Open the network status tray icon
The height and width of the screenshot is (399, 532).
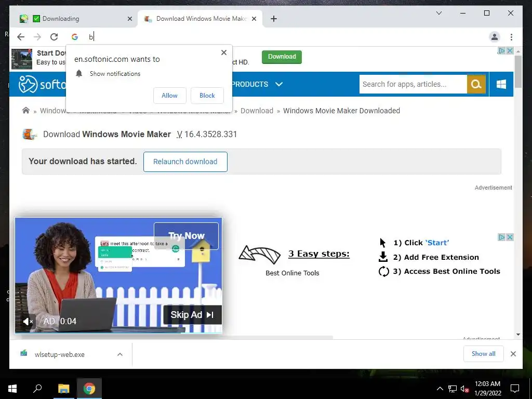pyautogui.click(x=453, y=389)
